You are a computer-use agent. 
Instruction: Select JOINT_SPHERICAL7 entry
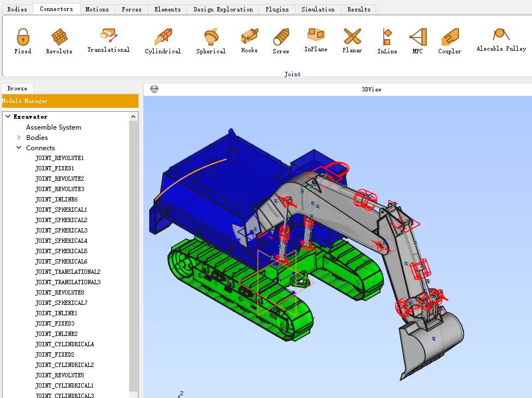(x=62, y=303)
